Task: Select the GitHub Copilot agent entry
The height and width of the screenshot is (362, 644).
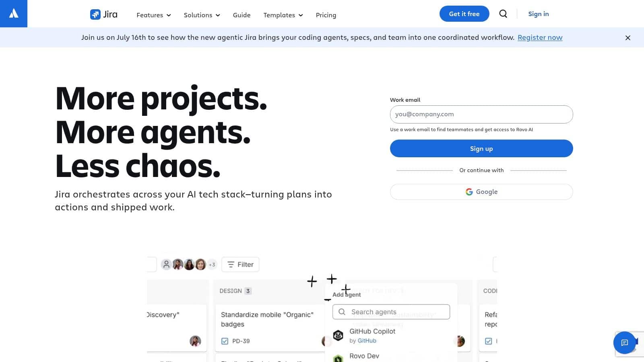Action: (x=391, y=335)
